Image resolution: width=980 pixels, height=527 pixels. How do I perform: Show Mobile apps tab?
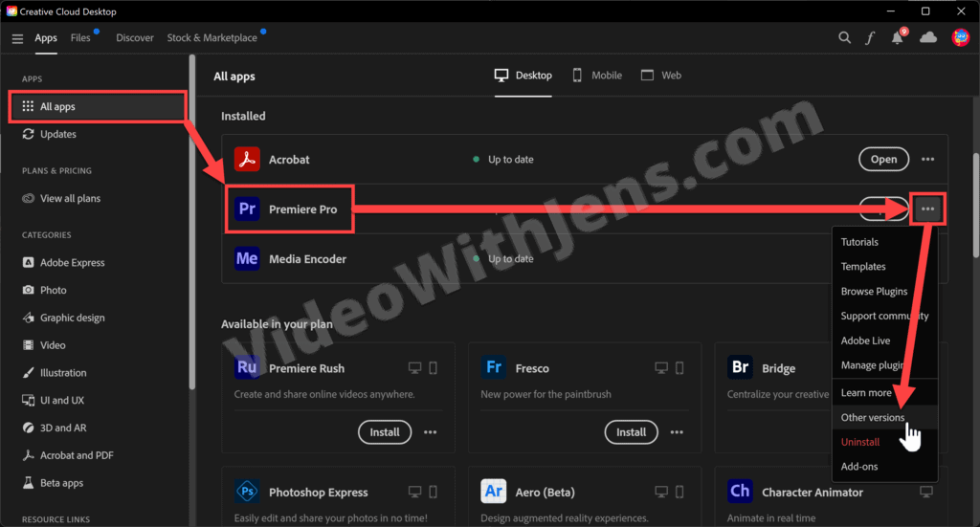(x=597, y=76)
